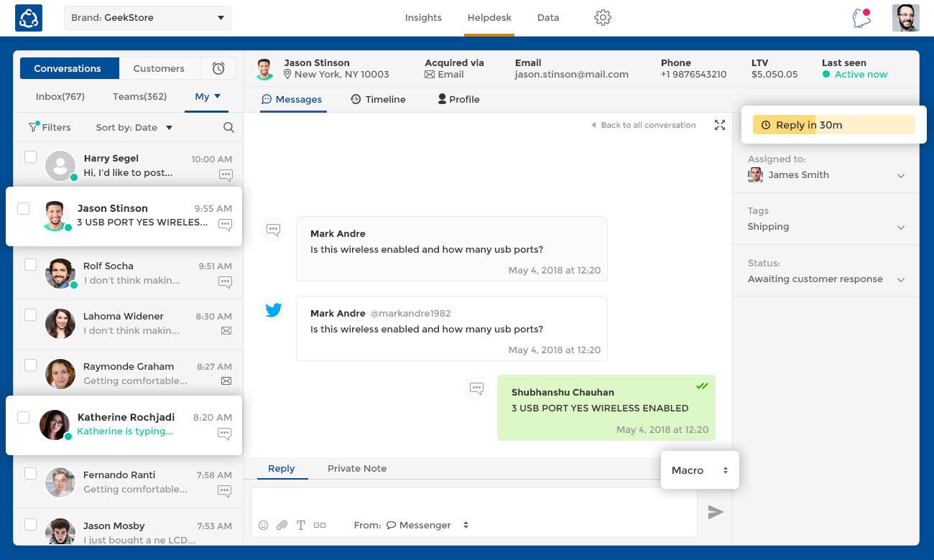Click the Active now status text
Viewport: 934px width, 560px height.
[x=861, y=74]
